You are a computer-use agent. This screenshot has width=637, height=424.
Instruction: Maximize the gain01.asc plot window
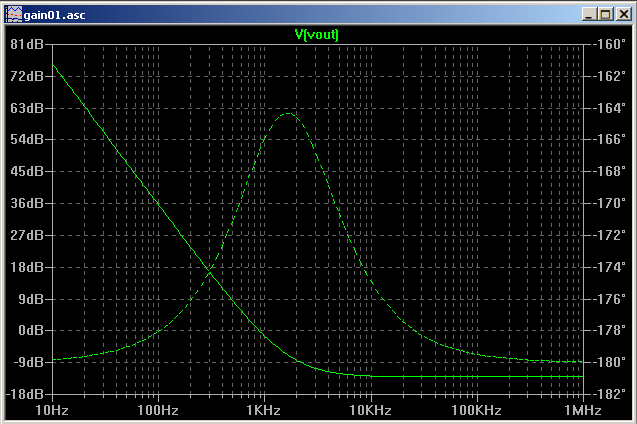tap(605, 15)
